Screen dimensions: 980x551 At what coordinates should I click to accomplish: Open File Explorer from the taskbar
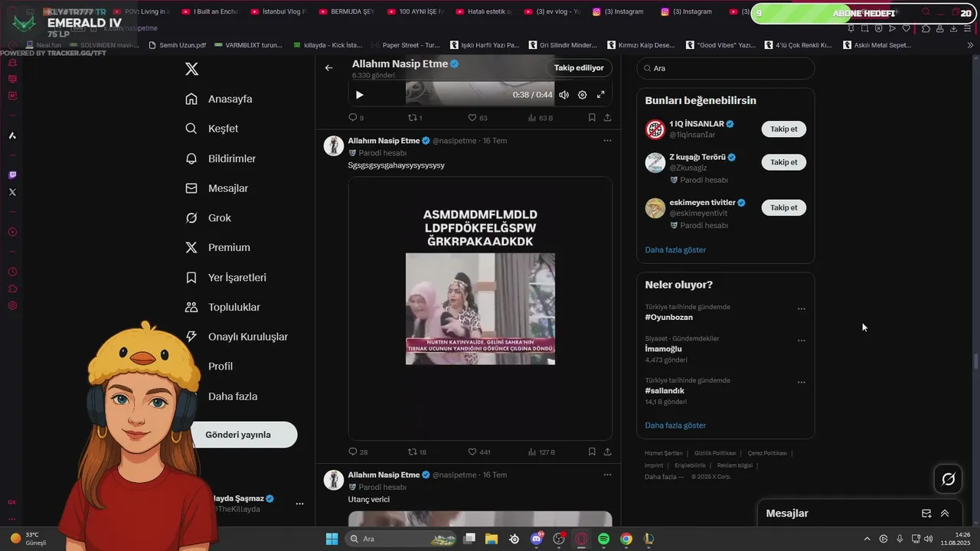coord(491,539)
